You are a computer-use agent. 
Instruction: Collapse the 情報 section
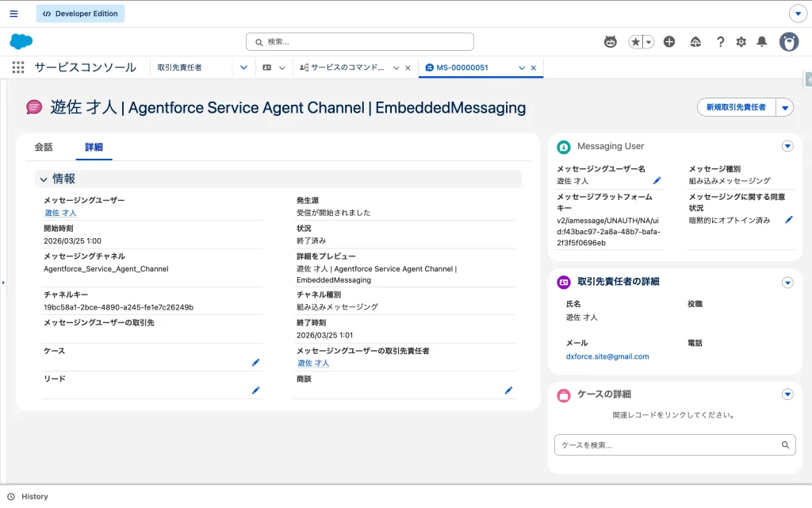coord(44,179)
